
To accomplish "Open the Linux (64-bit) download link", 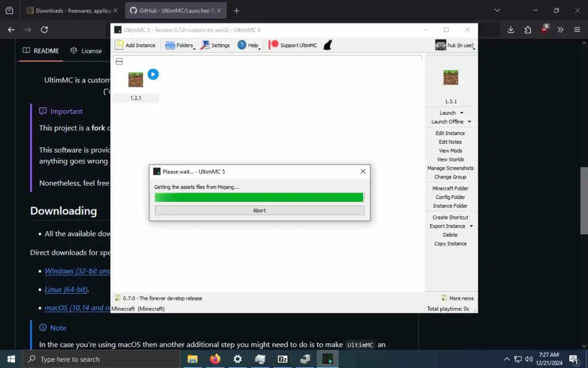I will [67, 289].
